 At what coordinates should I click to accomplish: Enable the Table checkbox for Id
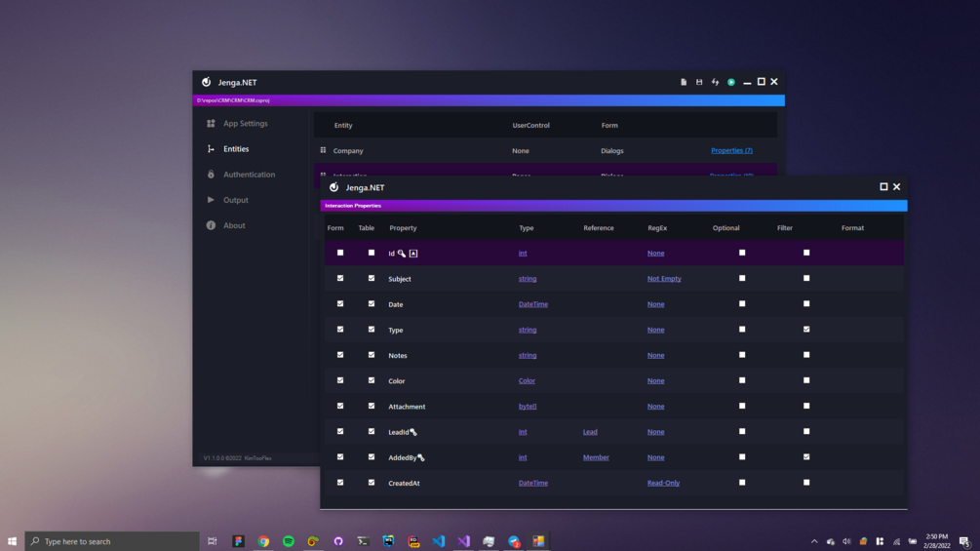pos(372,253)
